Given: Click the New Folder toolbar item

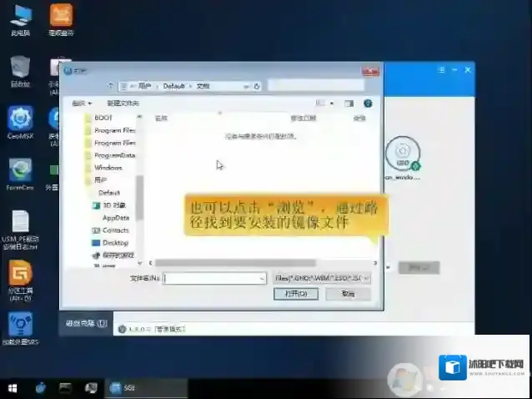Looking at the screenshot, I should click(x=123, y=103).
